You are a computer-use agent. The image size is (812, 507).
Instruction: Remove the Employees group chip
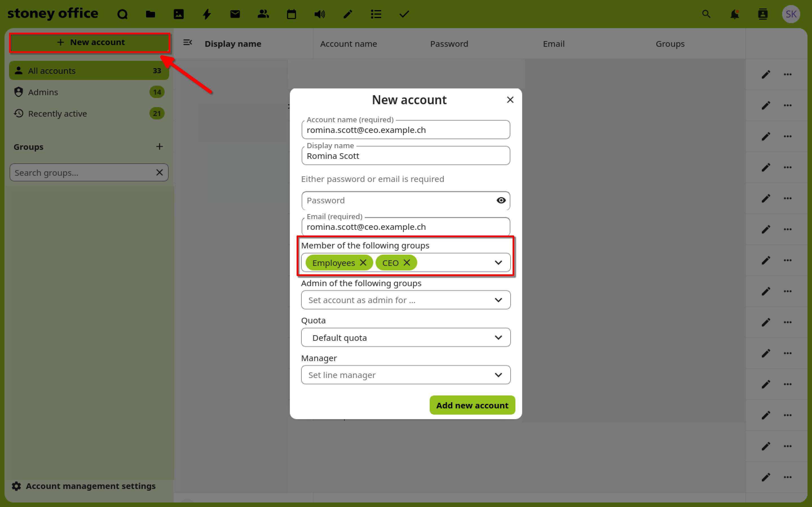(x=363, y=263)
